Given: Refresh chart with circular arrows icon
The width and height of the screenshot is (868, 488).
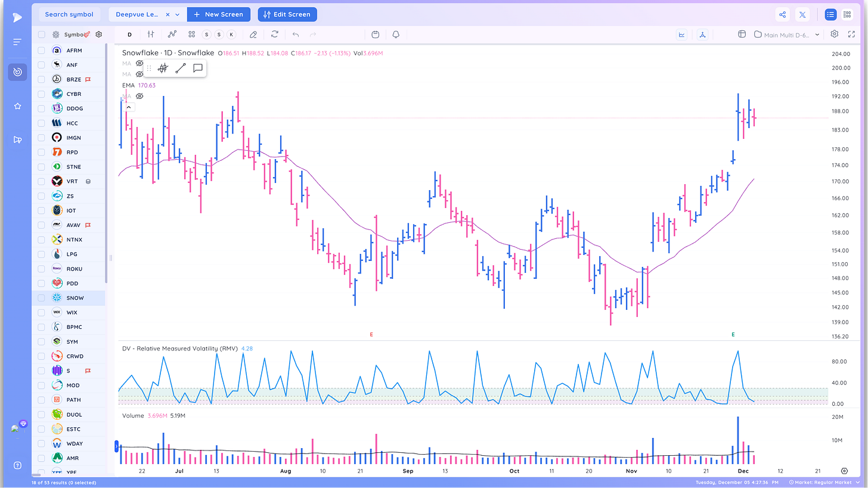Looking at the screenshot, I should 274,35.
